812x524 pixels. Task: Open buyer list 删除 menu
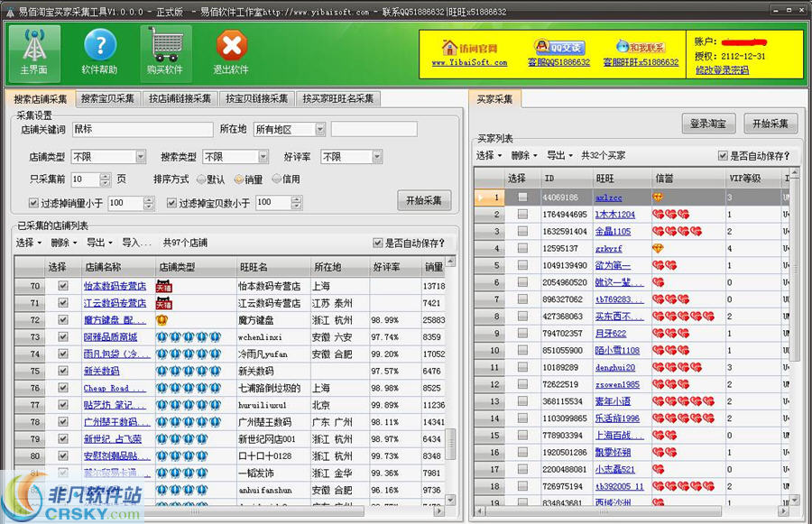[524, 155]
